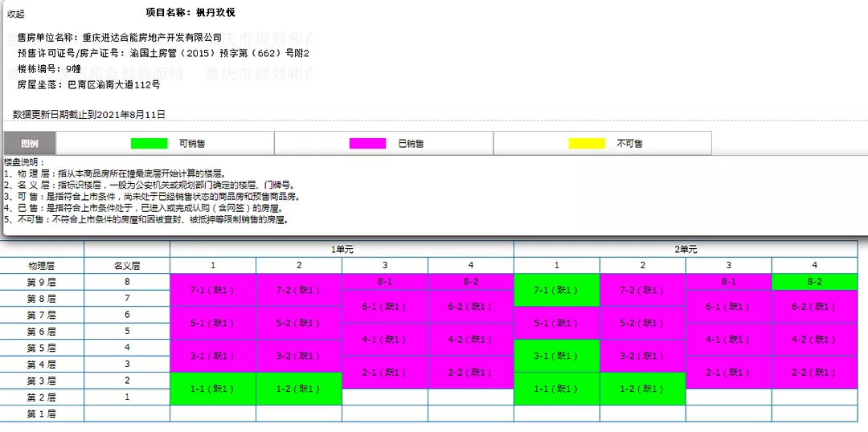This screenshot has width=868, height=432.
Task: Open sold unit 3-1 in 1单元
Action: 213,357
